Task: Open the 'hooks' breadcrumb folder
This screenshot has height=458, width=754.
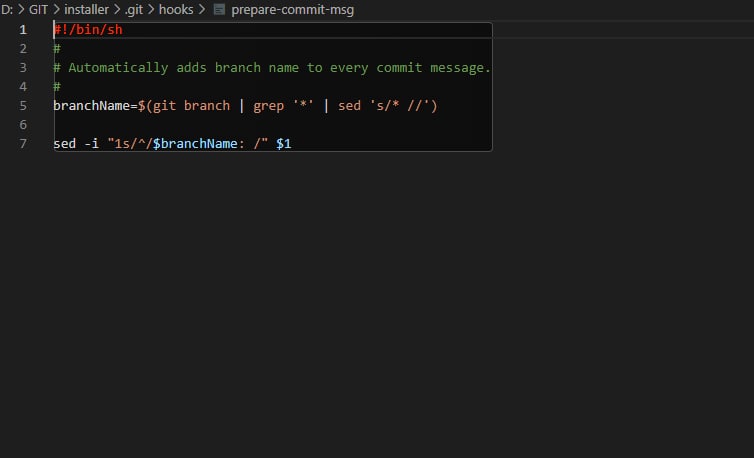Action: (x=176, y=10)
